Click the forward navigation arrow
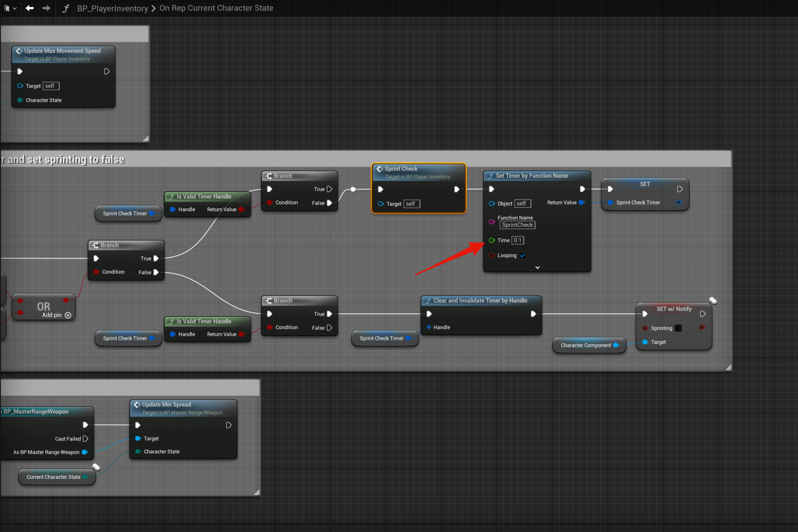The width and height of the screenshot is (798, 532). click(46, 8)
